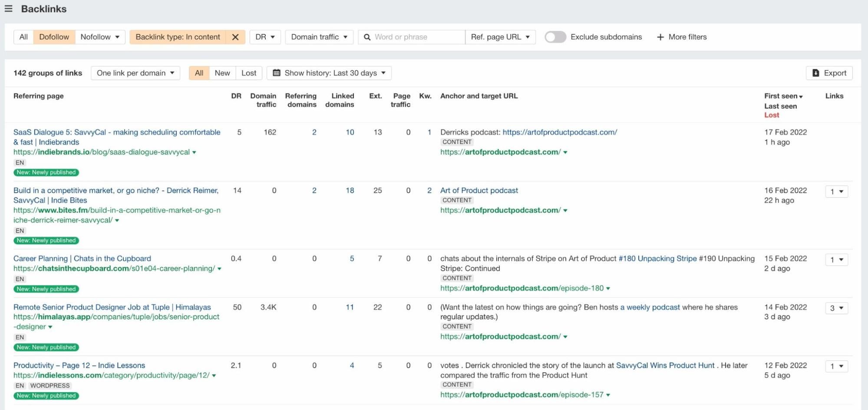
Task: Select the Dofollow filter option
Action: [x=54, y=37]
